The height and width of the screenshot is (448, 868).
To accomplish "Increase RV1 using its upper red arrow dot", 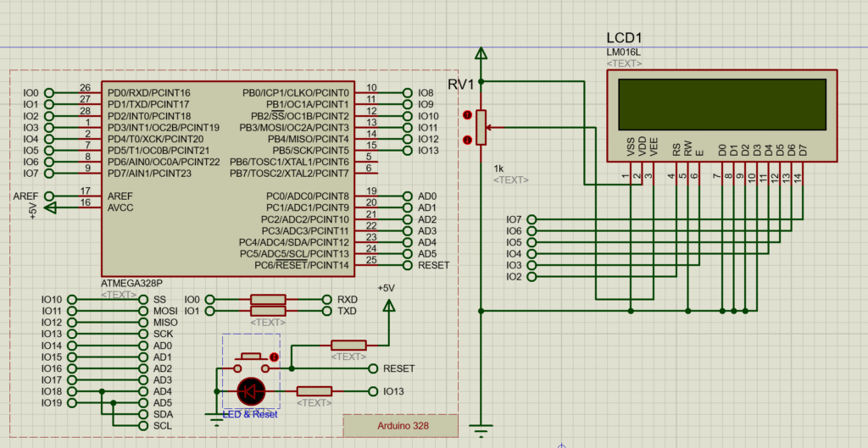I will (x=467, y=115).
